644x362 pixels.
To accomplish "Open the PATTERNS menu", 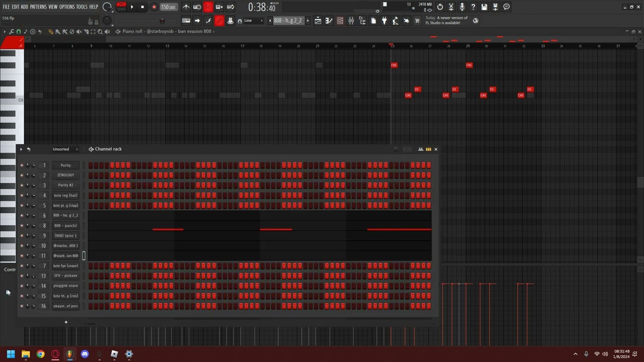I will (38, 7).
